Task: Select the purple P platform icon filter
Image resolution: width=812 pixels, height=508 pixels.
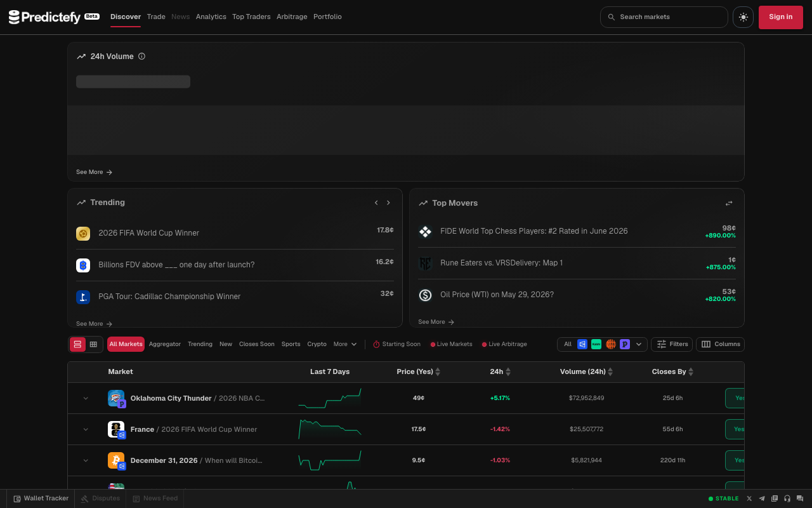Action: pos(625,344)
